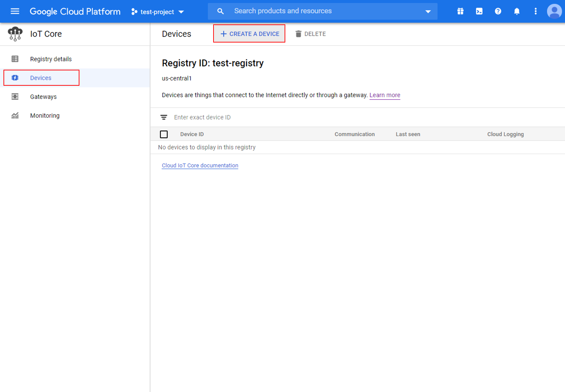Click Create a Device button

coord(249,34)
